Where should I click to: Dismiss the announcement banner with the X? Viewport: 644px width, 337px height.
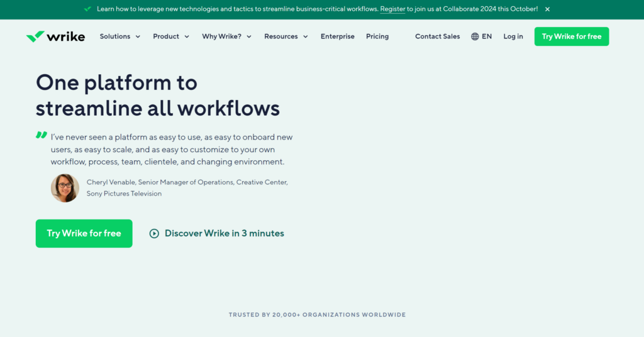pos(547,9)
